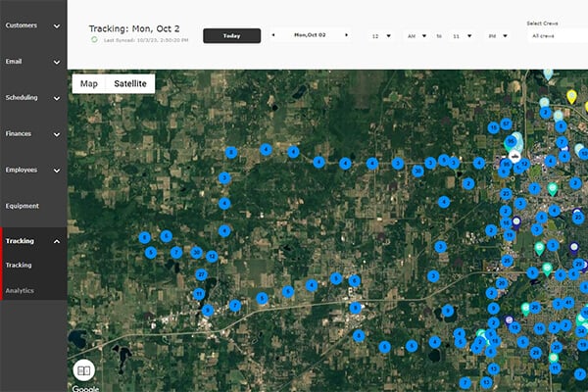This screenshot has height=392, width=588.
Task: Switch to Map view
Action: 89,84
